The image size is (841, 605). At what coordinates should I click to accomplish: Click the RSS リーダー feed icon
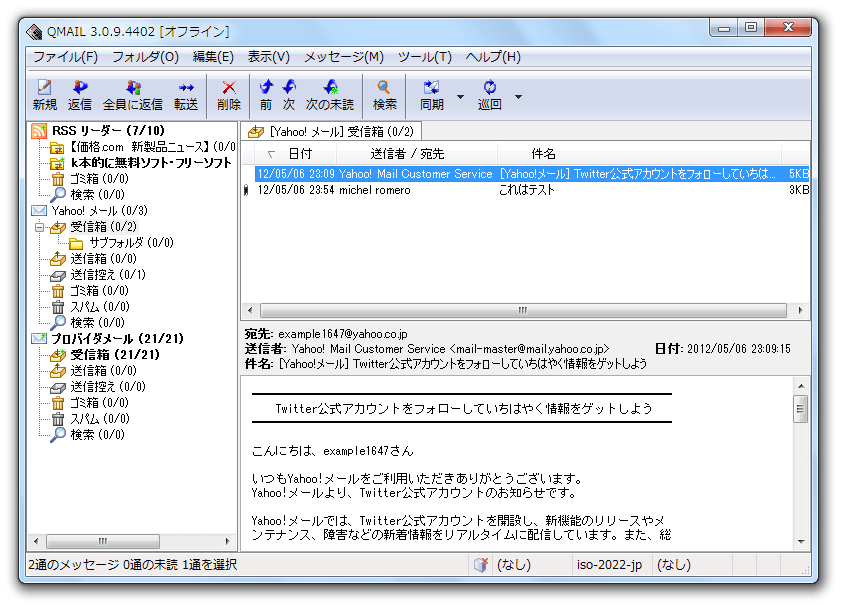pyautogui.click(x=39, y=130)
